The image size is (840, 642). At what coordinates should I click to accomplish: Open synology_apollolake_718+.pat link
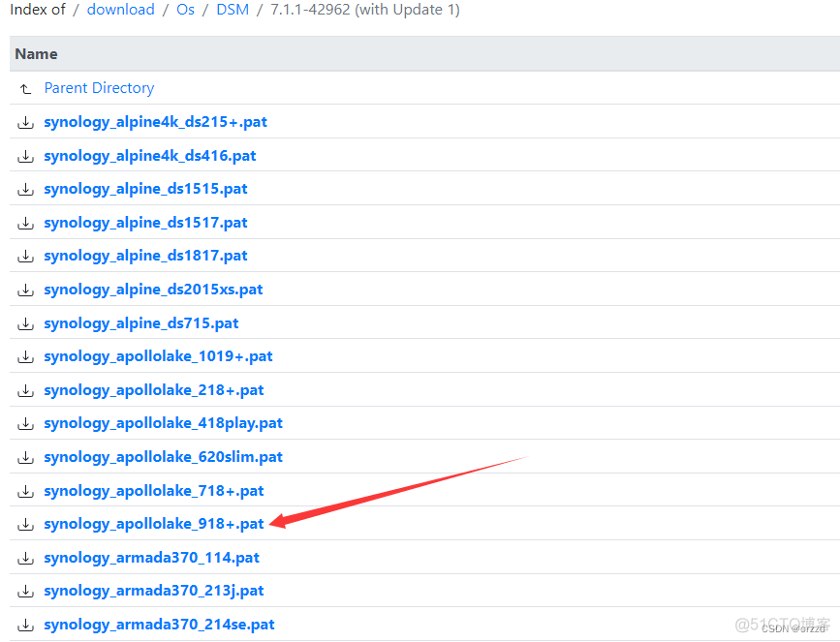tap(154, 491)
